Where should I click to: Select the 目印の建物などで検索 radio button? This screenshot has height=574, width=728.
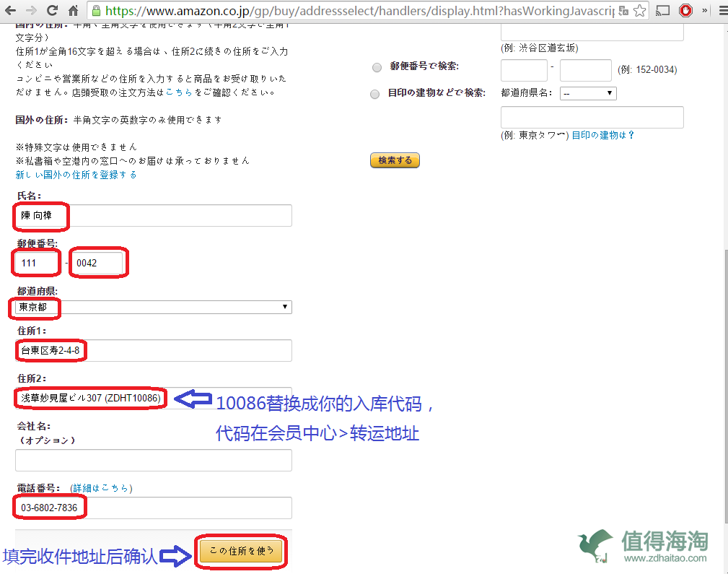[x=374, y=95]
